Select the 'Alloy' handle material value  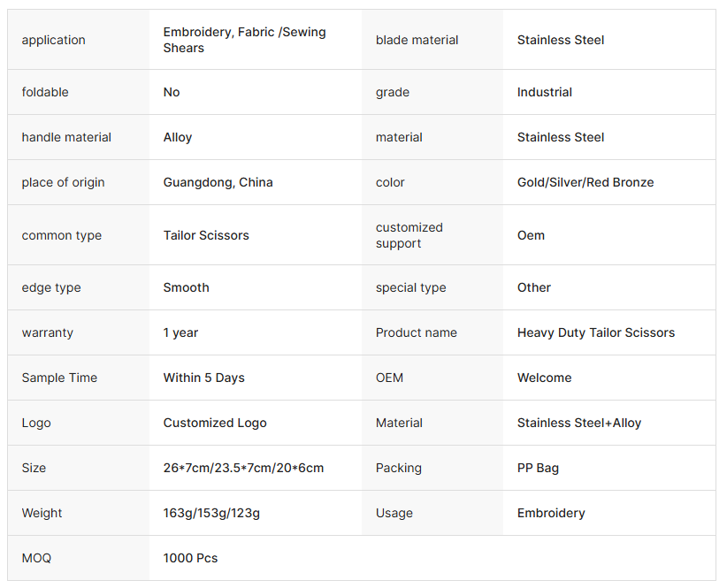(x=178, y=137)
